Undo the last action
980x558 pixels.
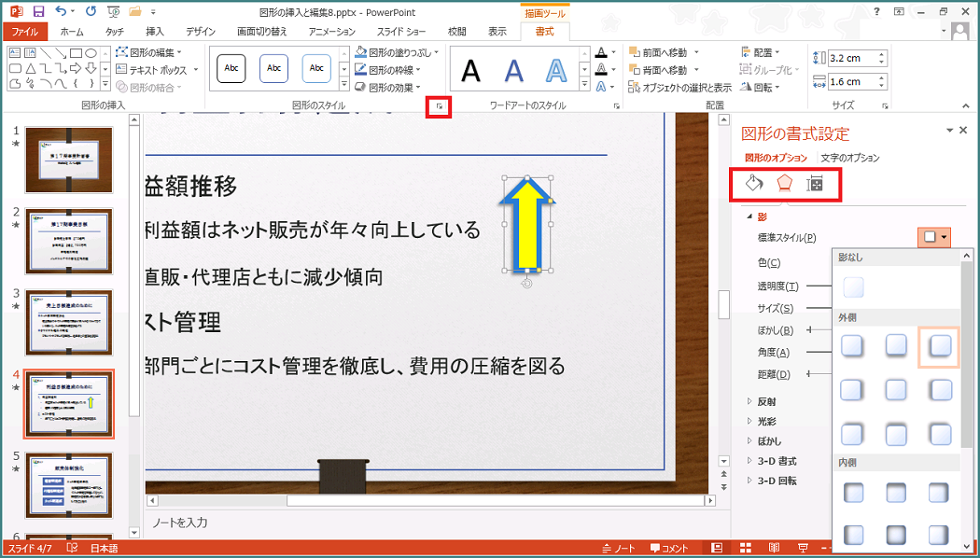60,12
